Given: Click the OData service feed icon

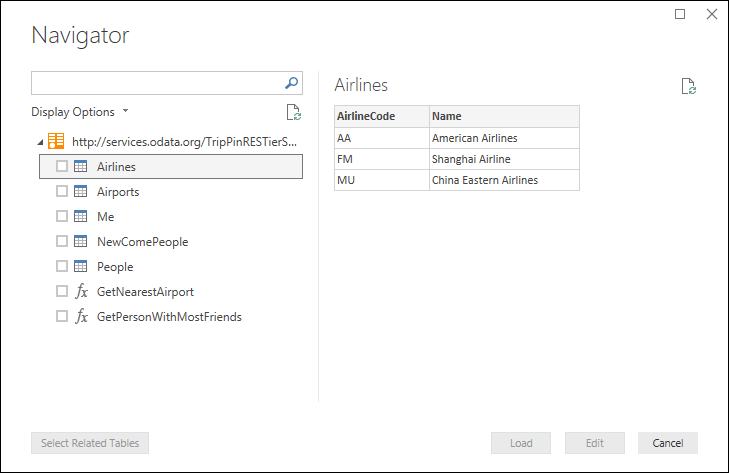Looking at the screenshot, I should [57, 141].
